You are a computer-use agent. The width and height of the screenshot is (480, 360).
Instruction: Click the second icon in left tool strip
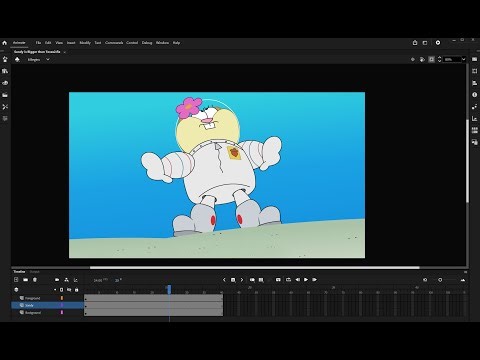(5, 71)
